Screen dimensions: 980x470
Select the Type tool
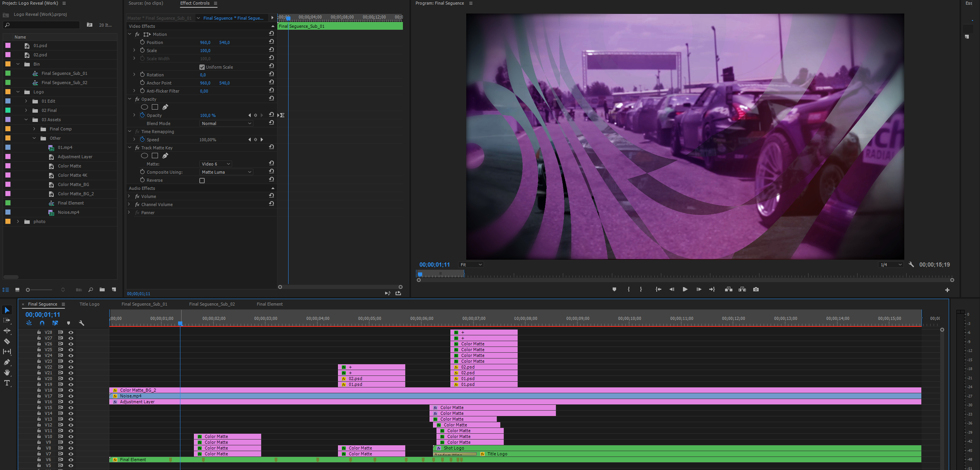(x=7, y=383)
